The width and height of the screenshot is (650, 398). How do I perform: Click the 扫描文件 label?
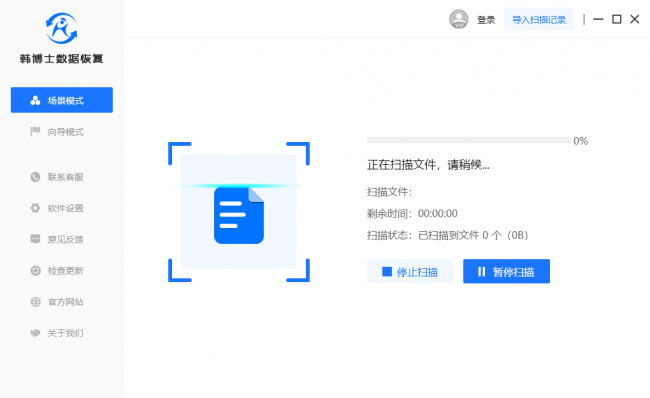(389, 192)
